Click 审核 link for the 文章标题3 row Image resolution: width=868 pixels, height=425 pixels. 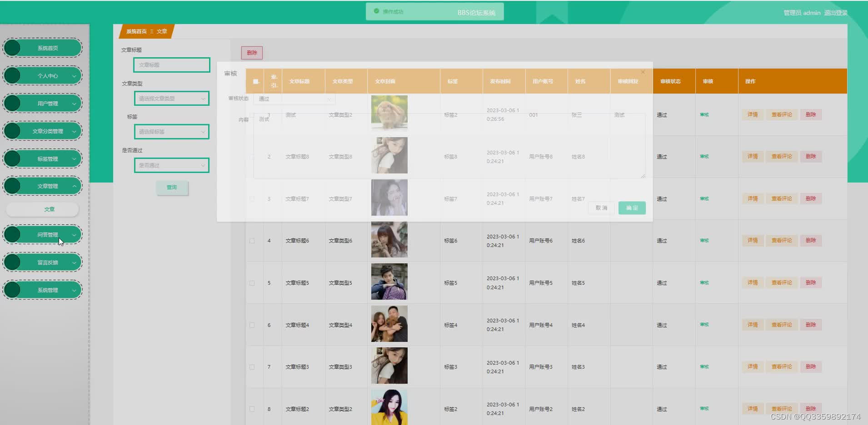point(704,367)
